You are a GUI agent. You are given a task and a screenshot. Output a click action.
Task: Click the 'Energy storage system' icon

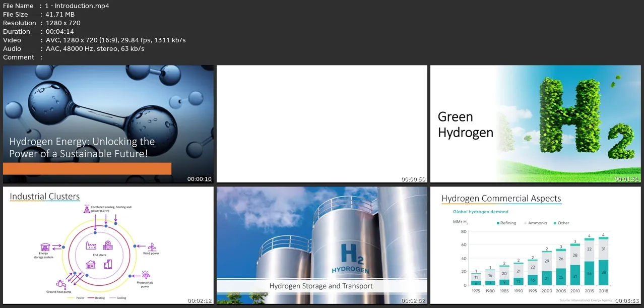45,247
